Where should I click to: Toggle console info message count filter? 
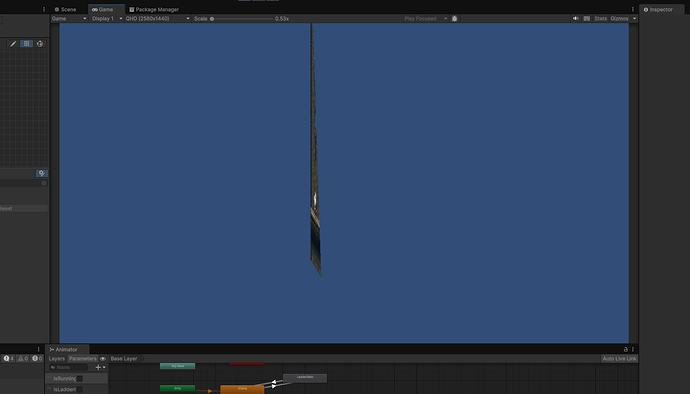(x=9, y=358)
